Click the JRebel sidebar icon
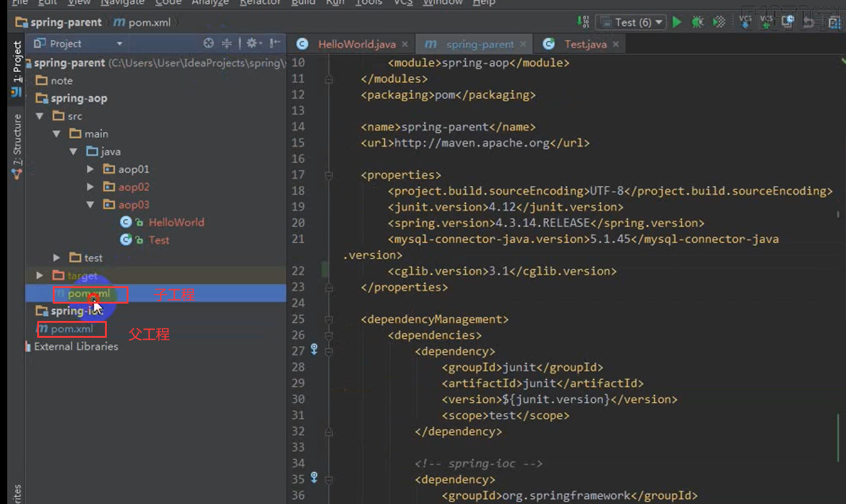This screenshot has height=504, width=846. pos(16,92)
